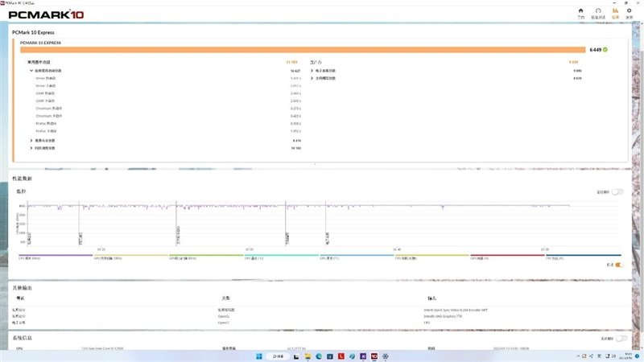Toggle the cyan CPU temperature legend
This screenshot has width=644, height=362.
pyautogui.click(x=281, y=257)
